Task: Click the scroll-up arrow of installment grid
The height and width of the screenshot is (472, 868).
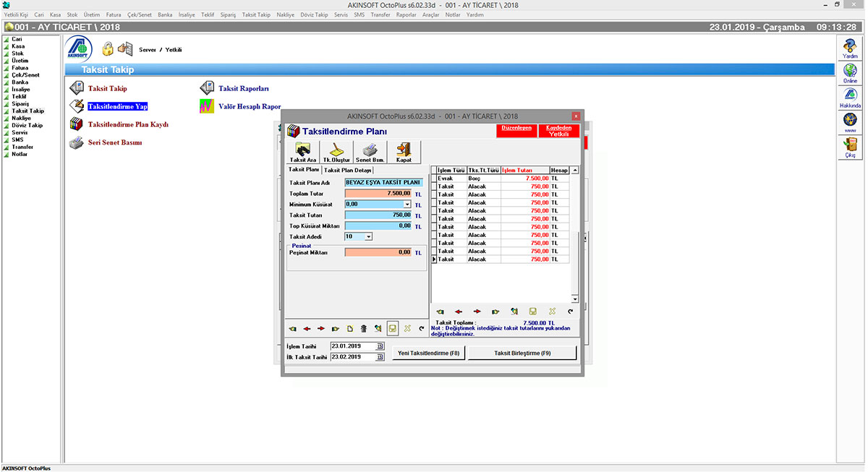Action: click(x=575, y=171)
